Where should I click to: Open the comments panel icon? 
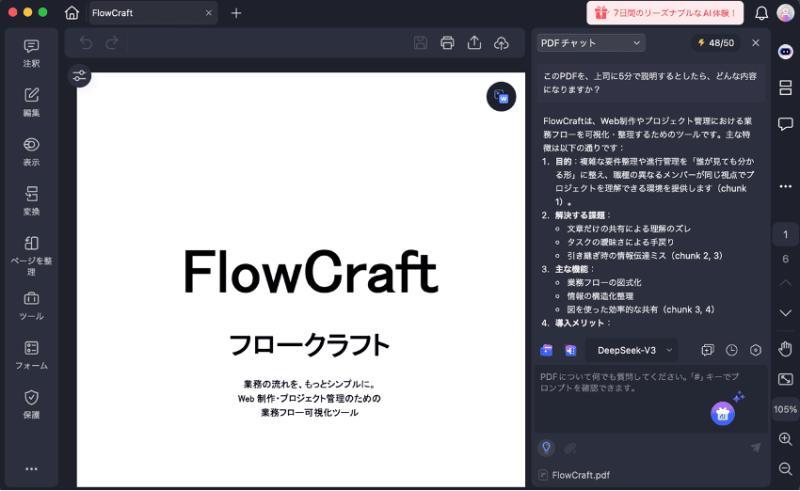(x=785, y=124)
